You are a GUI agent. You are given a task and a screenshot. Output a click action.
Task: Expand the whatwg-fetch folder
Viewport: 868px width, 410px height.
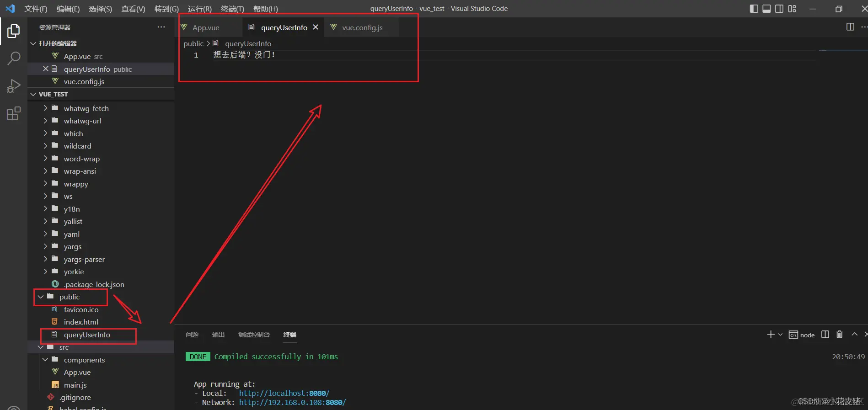point(45,108)
